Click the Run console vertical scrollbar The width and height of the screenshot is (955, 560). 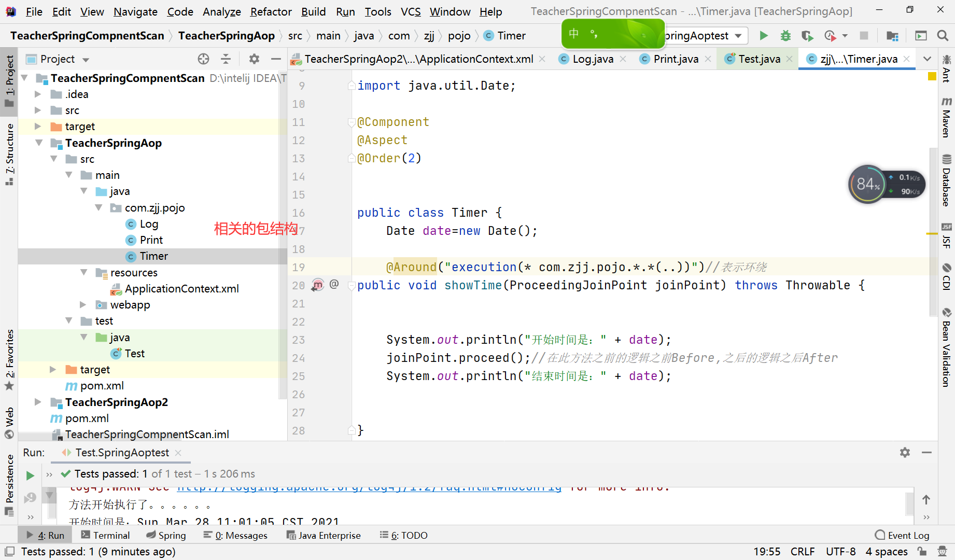[909, 503]
